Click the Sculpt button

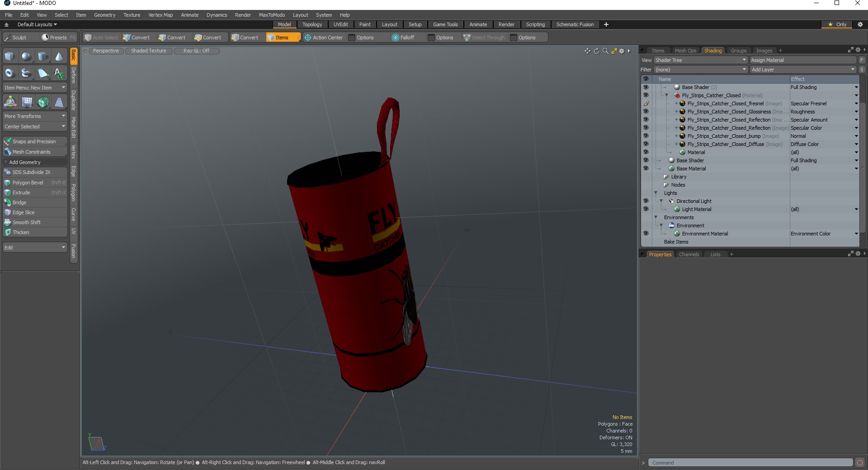(20, 38)
